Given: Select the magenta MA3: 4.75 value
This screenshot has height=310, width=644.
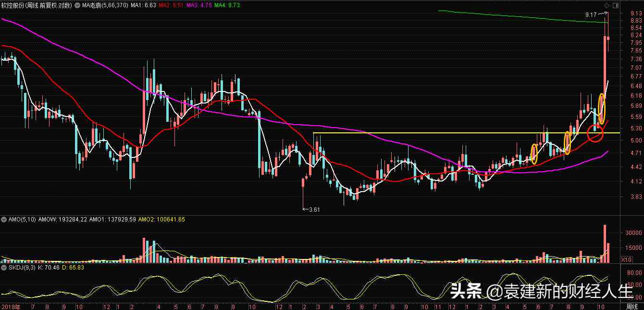Looking at the screenshot, I should point(199,5).
